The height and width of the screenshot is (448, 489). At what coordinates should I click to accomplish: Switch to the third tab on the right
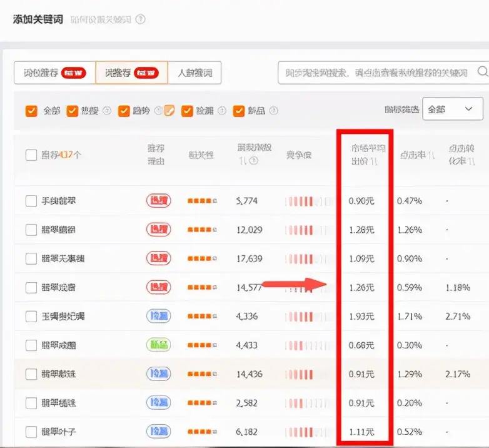tap(194, 73)
